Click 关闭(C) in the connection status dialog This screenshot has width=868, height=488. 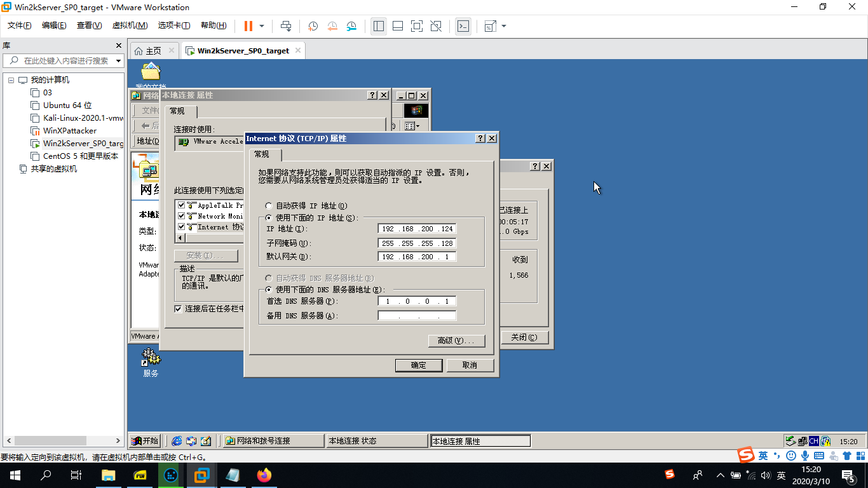click(x=524, y=337)
